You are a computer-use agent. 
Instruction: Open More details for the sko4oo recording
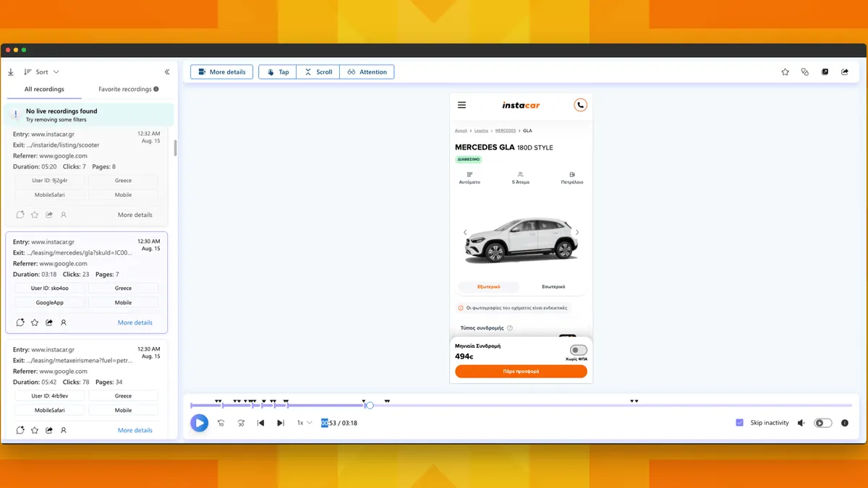pos(135,322)
